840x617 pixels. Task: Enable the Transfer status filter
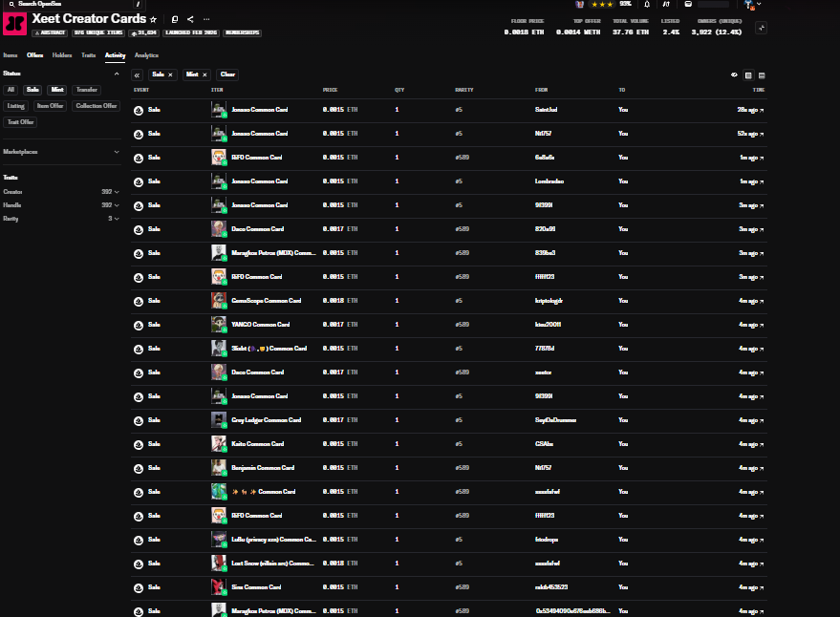[87, 90]
